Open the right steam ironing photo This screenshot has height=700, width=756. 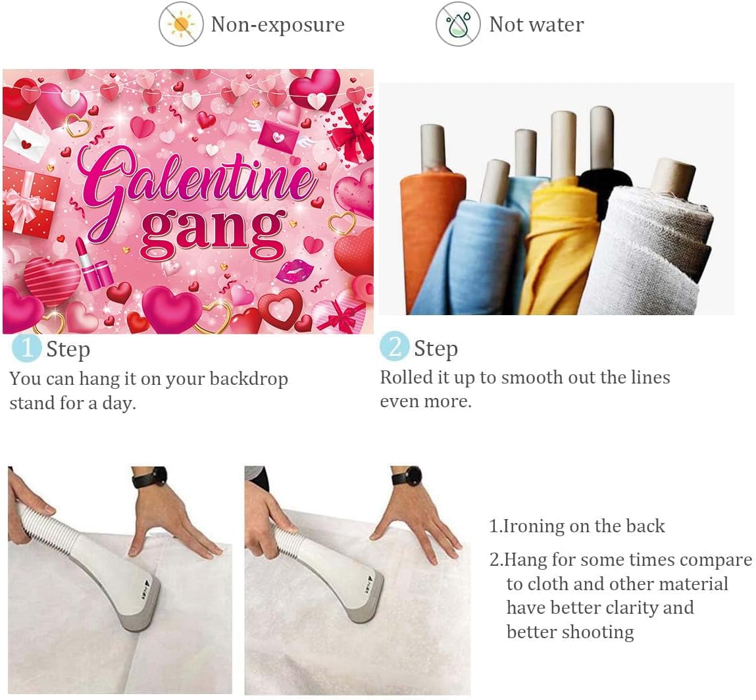357,580
